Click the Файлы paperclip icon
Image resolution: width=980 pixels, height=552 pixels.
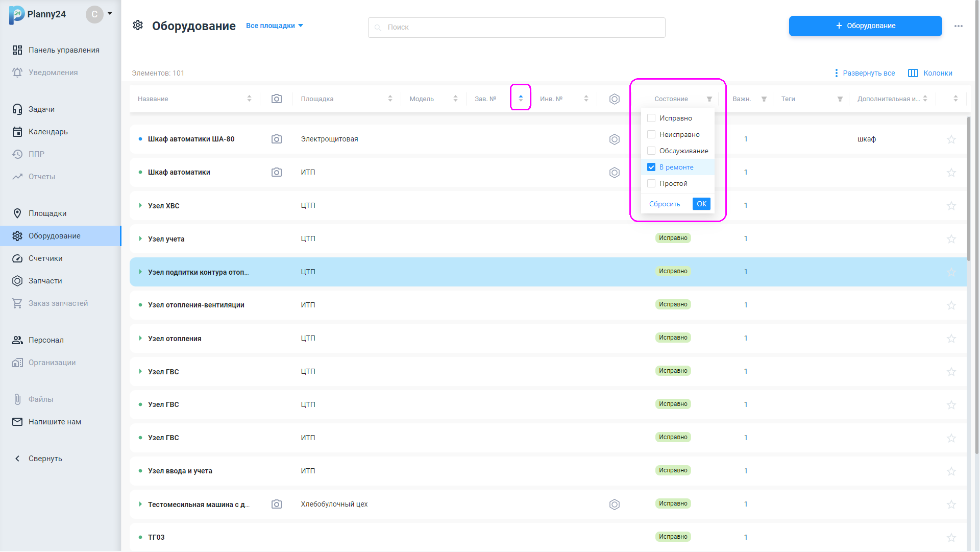(x=17, y=399)
